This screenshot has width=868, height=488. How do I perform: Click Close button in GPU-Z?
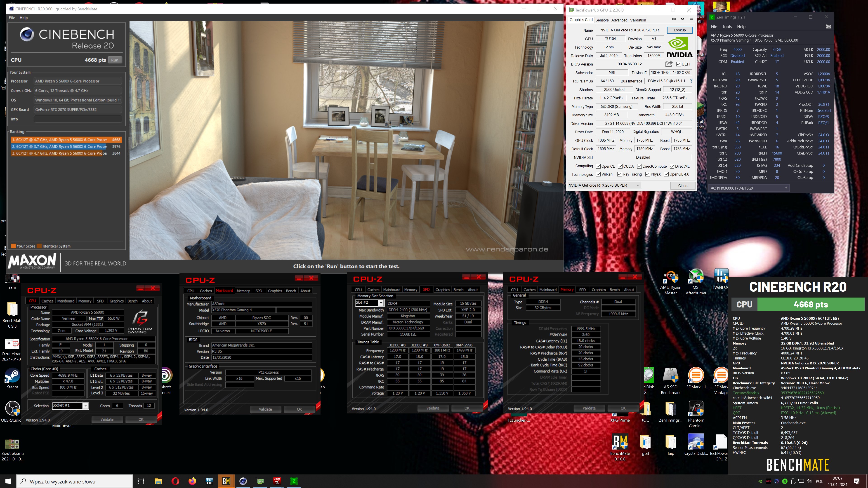[683, 185]
